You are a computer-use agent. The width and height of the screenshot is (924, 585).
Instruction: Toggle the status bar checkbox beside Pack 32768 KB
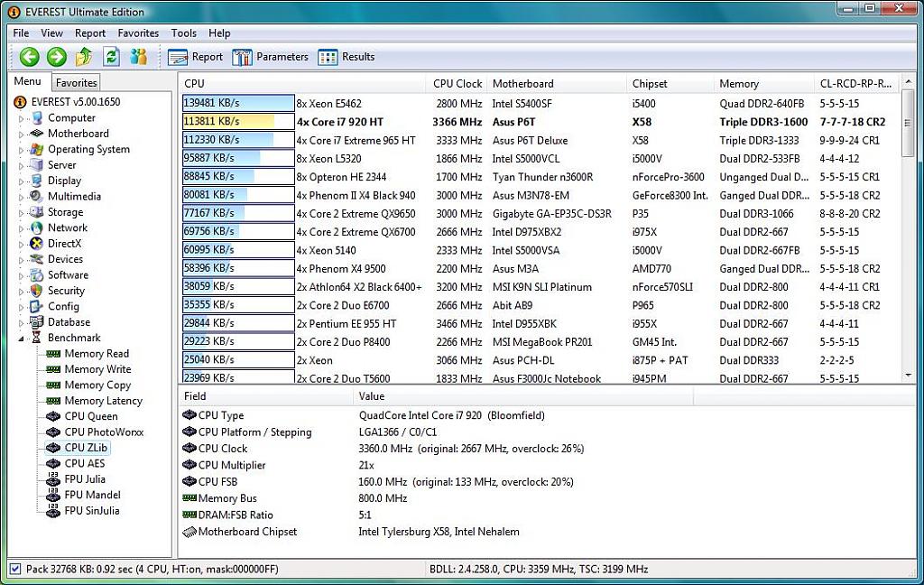point(15,569)
